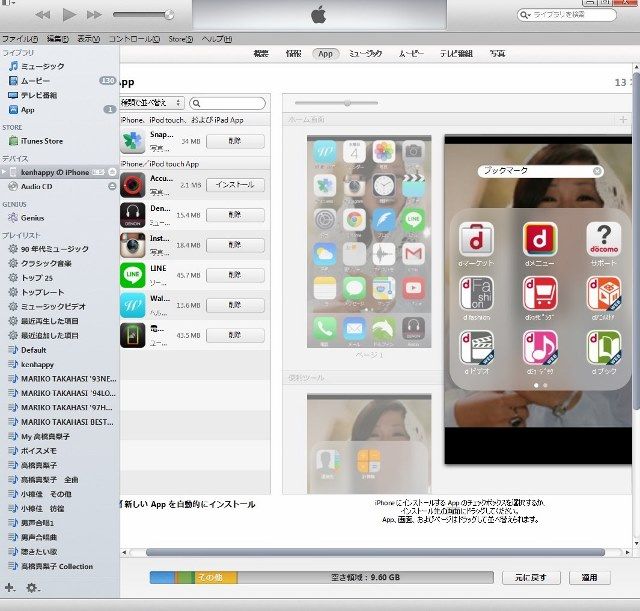Click 削除 button for Snapseed app
640x611 pixels.
[x=235, y=141]
